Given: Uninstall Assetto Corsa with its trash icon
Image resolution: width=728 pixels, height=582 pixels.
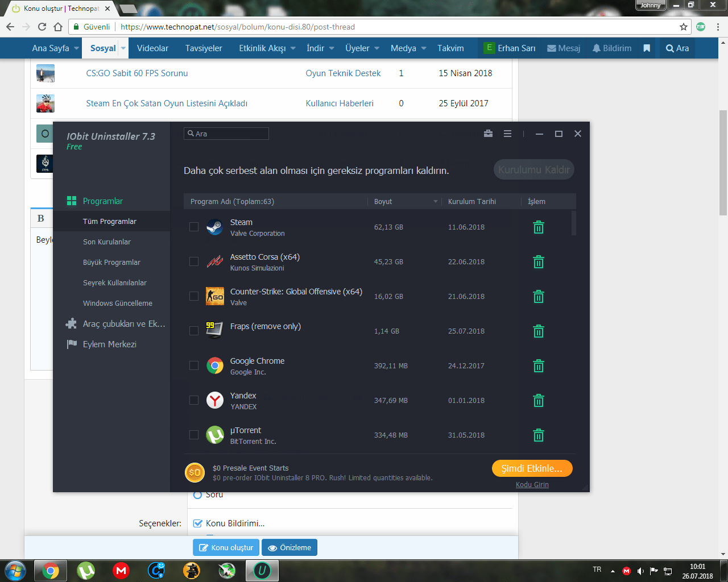Looking at the screenshot, I should pos(539,262).
